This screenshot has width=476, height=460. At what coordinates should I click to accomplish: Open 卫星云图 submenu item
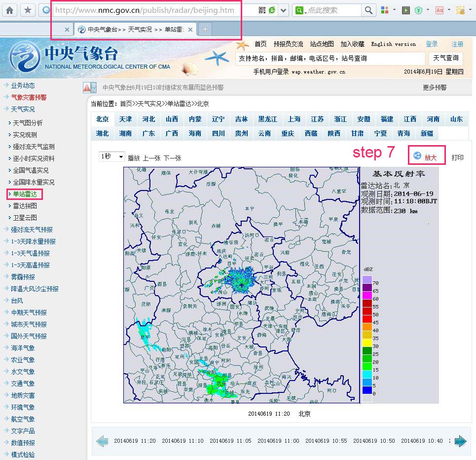25,218
